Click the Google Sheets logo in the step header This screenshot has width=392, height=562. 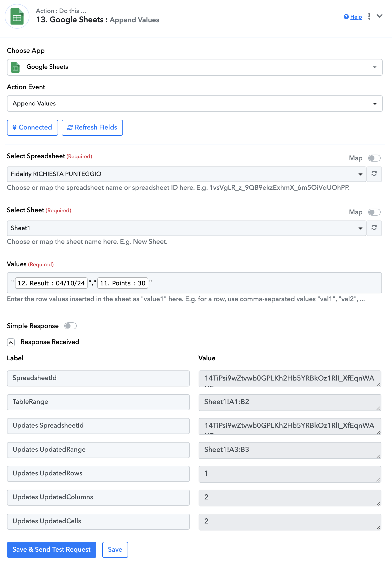(17, 16)
